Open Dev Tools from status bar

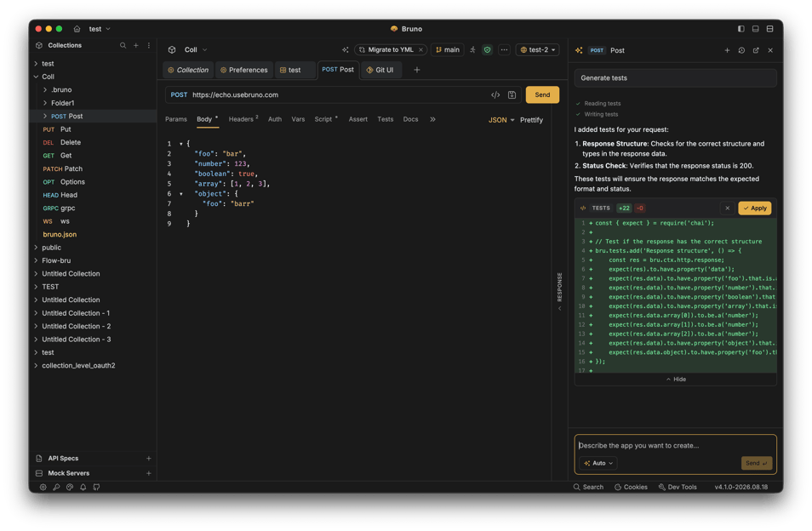point(678,487)
